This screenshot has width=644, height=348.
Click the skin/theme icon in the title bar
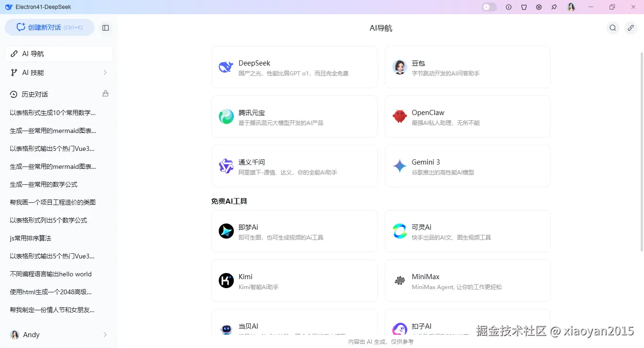524,7
